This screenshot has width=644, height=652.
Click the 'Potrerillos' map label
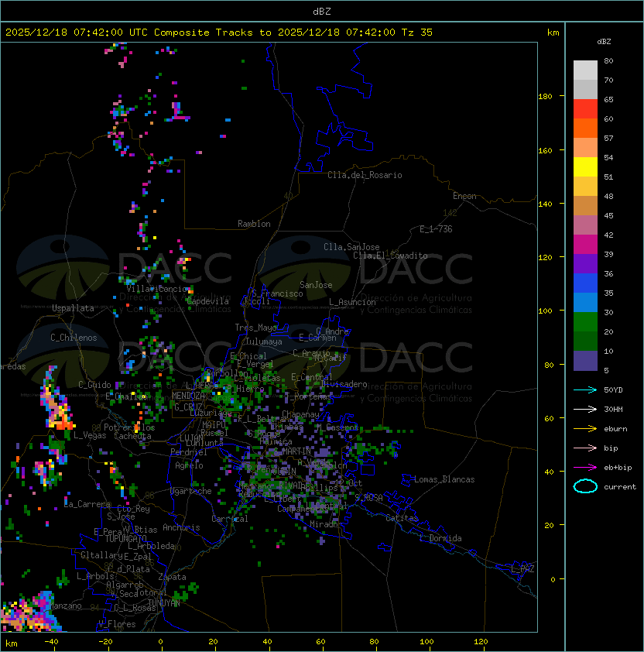coord(129,427)
